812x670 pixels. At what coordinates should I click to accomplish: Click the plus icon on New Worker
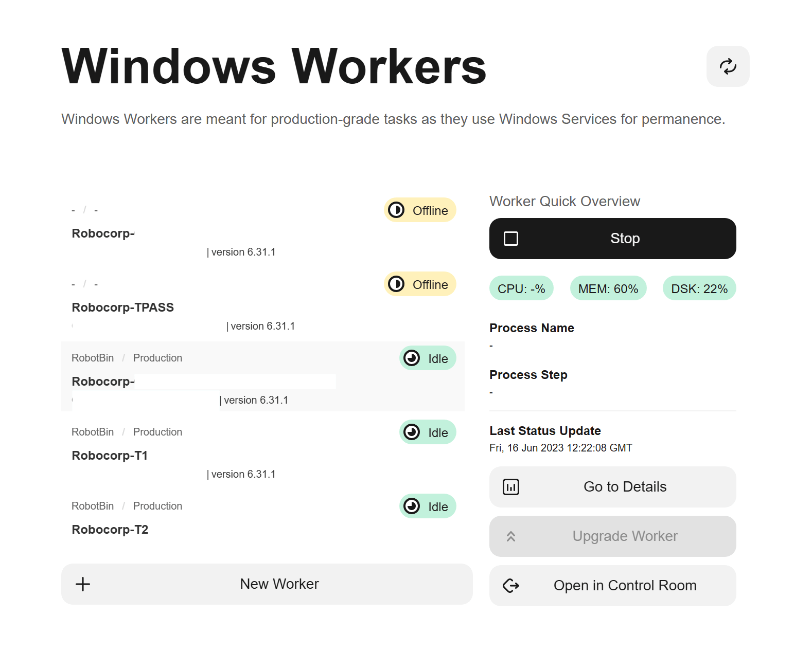[x=83, y=584]
